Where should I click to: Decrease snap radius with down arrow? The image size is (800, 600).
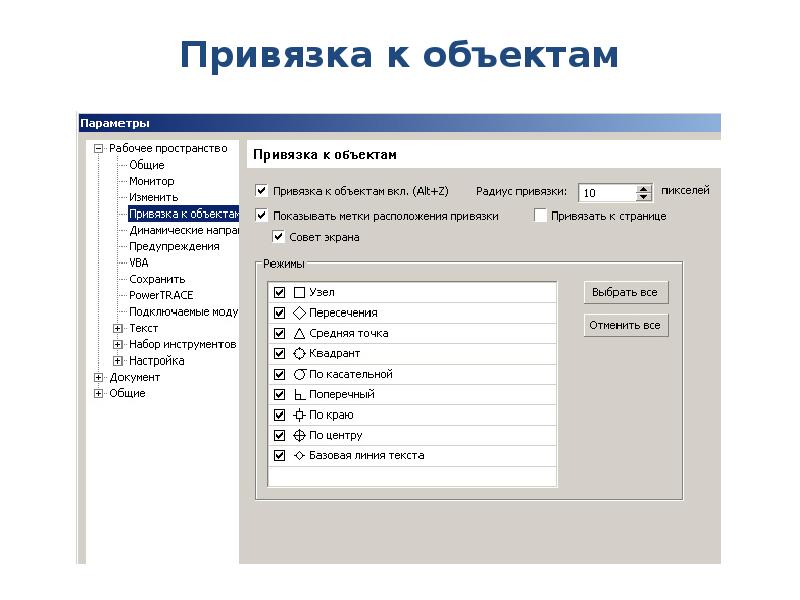click(x=644, y=197)
